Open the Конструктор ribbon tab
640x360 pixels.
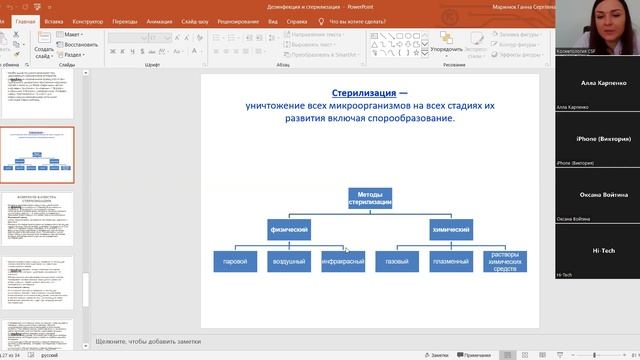click(87, 22)
